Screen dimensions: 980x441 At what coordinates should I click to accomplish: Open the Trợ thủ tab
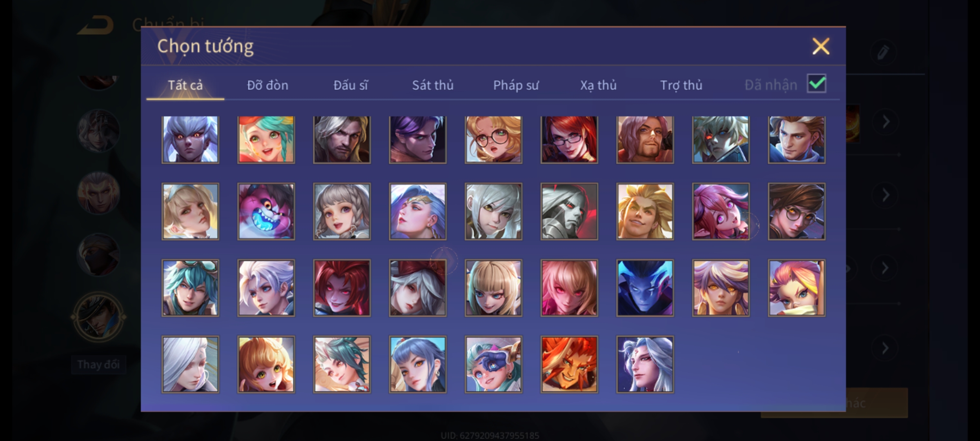[681, 85]
